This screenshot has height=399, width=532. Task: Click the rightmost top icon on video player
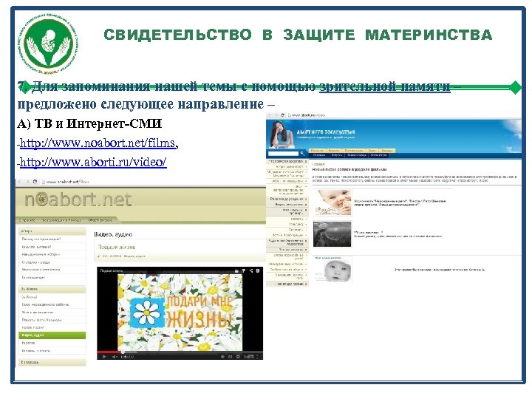[x=258, y=270]
